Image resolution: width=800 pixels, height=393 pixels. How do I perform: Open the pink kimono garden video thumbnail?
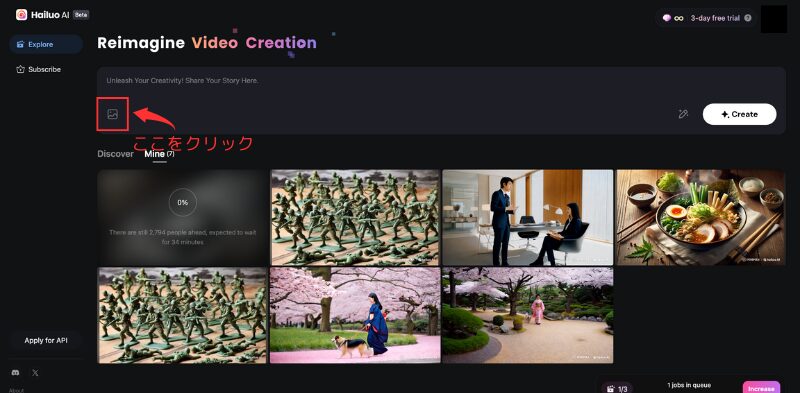pos(528,315)
